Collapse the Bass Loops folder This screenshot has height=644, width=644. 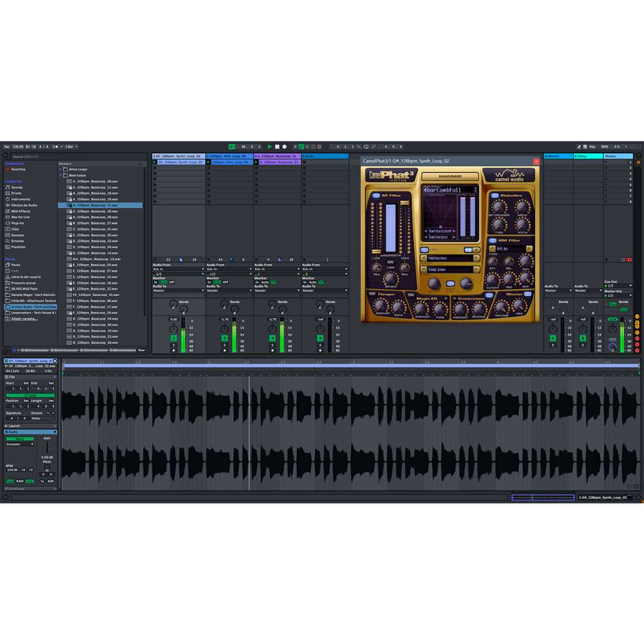pyautogui.click(x=60, y=175)
